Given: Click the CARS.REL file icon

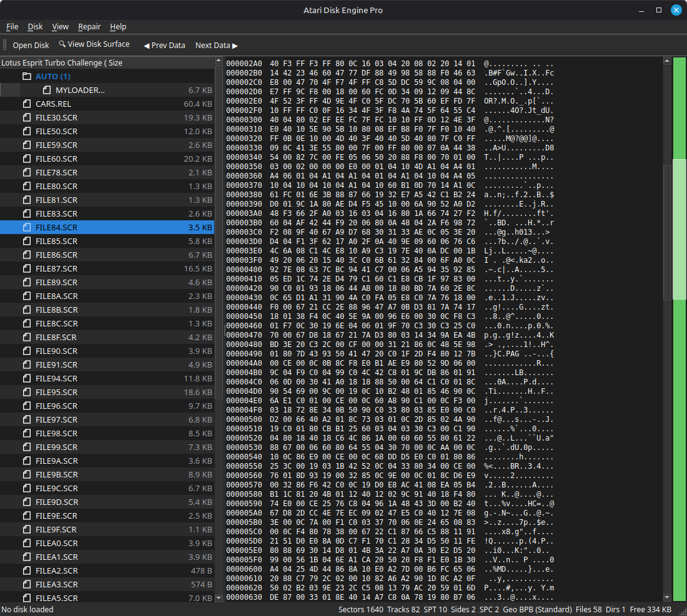Looking at the screenshot, I should coord(27,104).
